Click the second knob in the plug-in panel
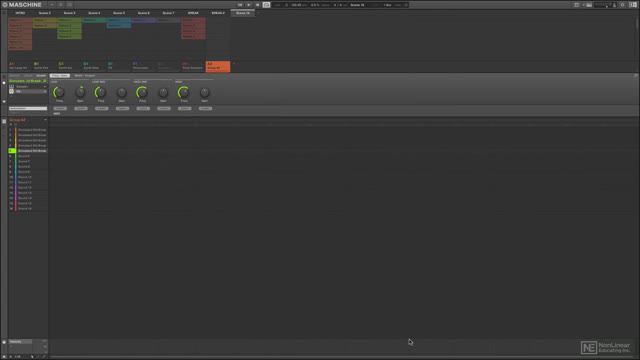The height and width of the screenshot is (360, 640). point(80,93)
